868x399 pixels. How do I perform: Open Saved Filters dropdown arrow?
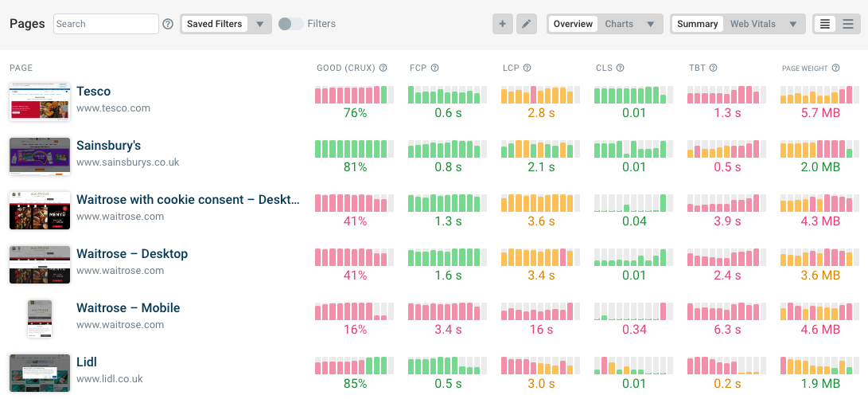click(259, 24)
